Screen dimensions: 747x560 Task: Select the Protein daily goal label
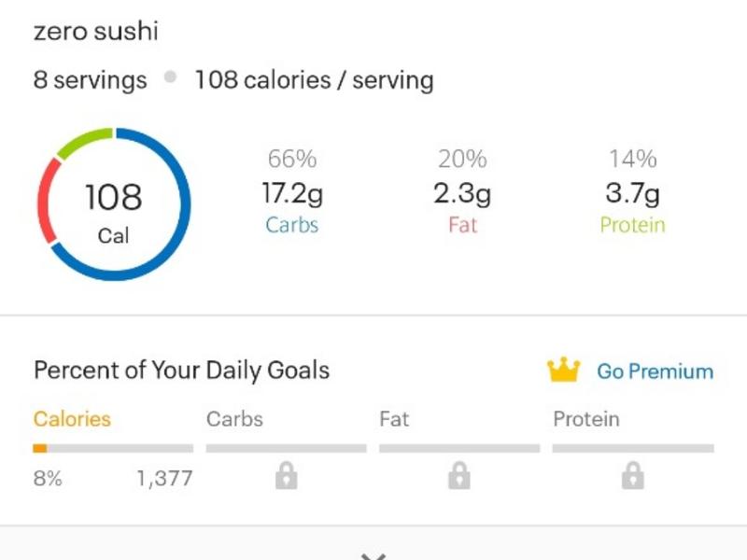(585, 419)
